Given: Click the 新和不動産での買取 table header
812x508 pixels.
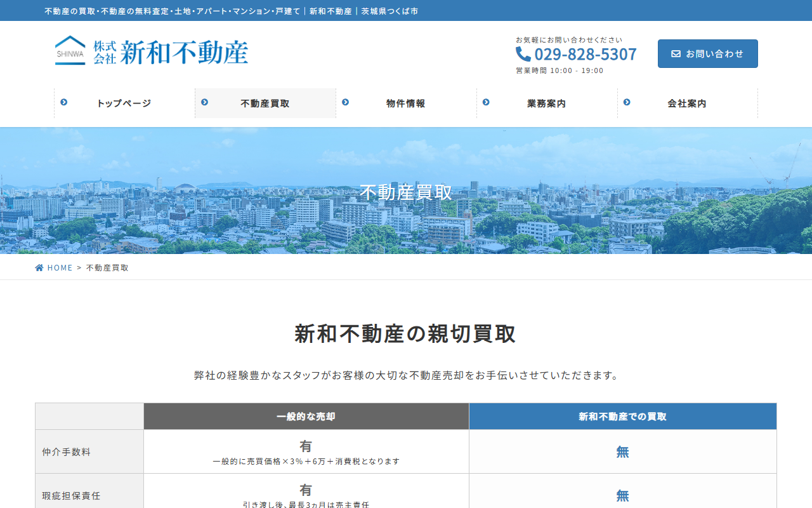Looking at the screenshot, I should 623,417.
